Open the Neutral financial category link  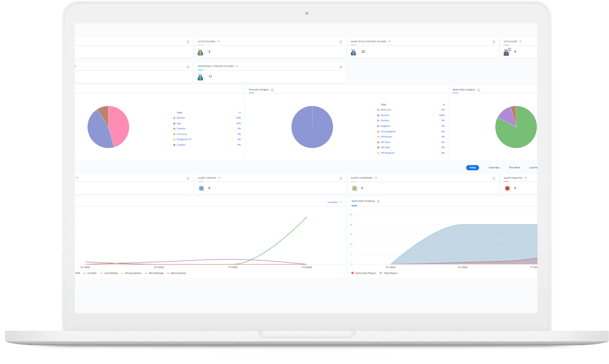coord(385,115)
